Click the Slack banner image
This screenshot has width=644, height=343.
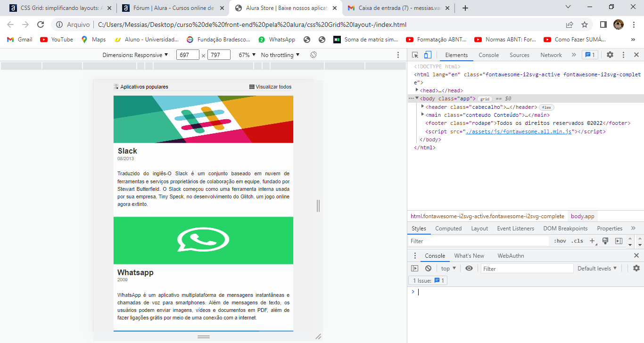pyautogui.click(x=203, y=119)
